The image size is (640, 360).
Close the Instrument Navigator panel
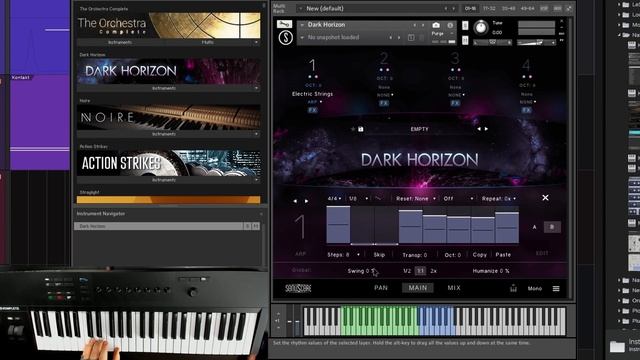click(x=261, y=213)
